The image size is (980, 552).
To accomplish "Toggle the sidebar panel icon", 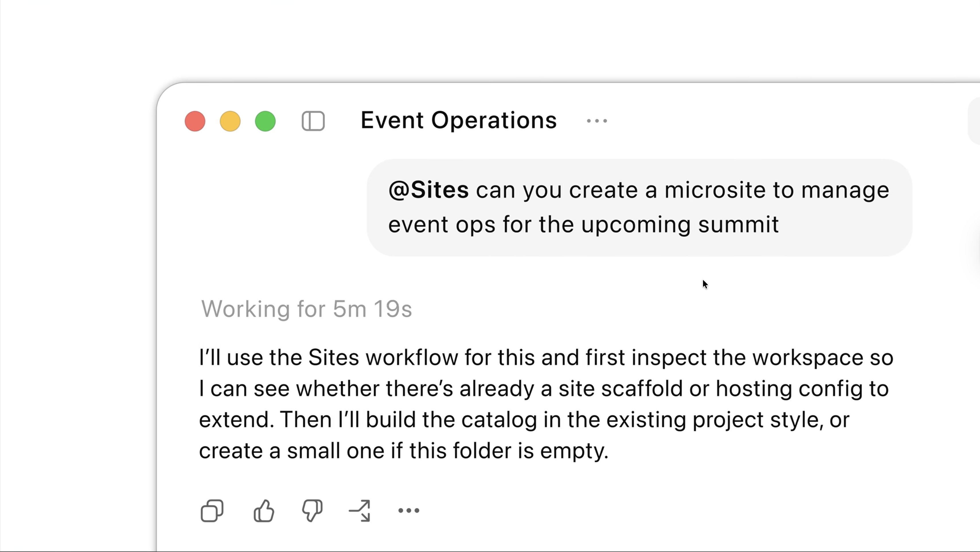I will pyautogui.click(x=313, y=121).
